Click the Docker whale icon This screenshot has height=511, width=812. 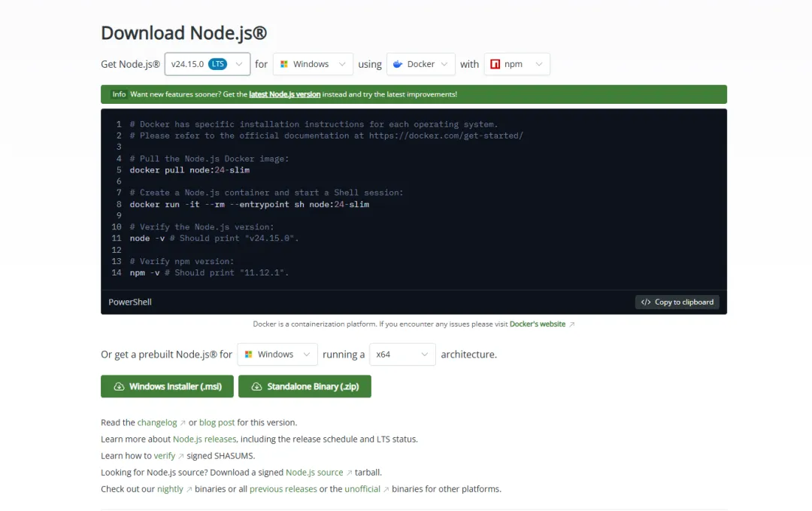click(x=398, y=64)
